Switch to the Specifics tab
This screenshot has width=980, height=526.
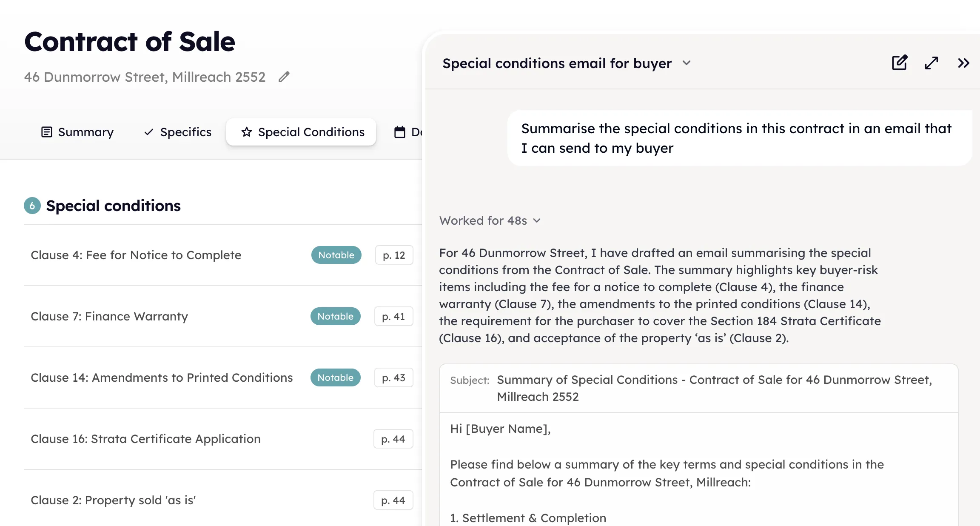tap(177, 132)
